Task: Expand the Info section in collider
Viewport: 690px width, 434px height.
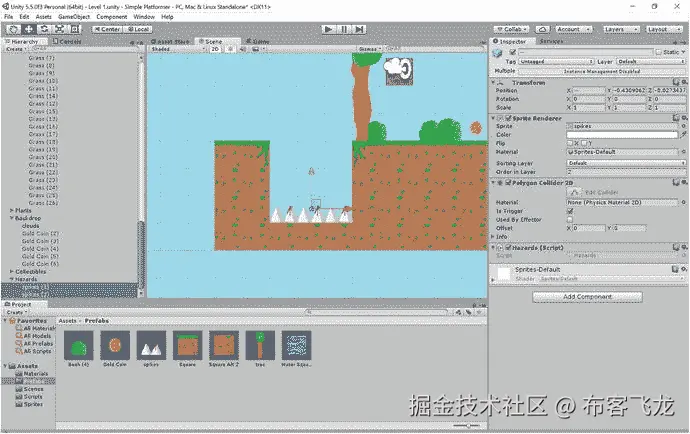Action: (493, 236)
